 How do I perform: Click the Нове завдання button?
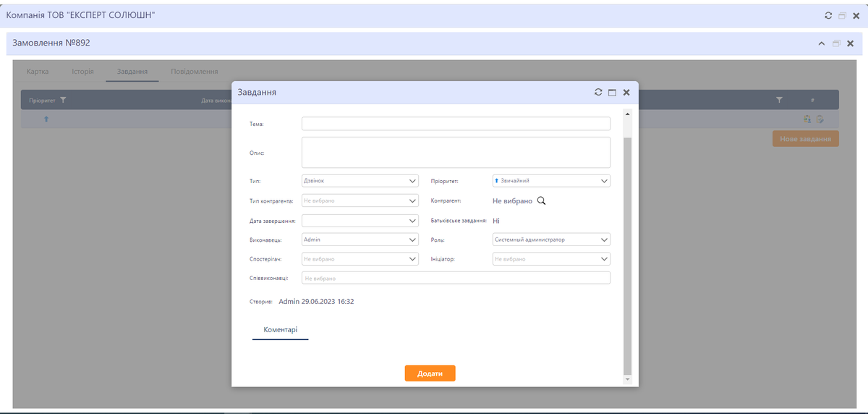tap(805, 138)
